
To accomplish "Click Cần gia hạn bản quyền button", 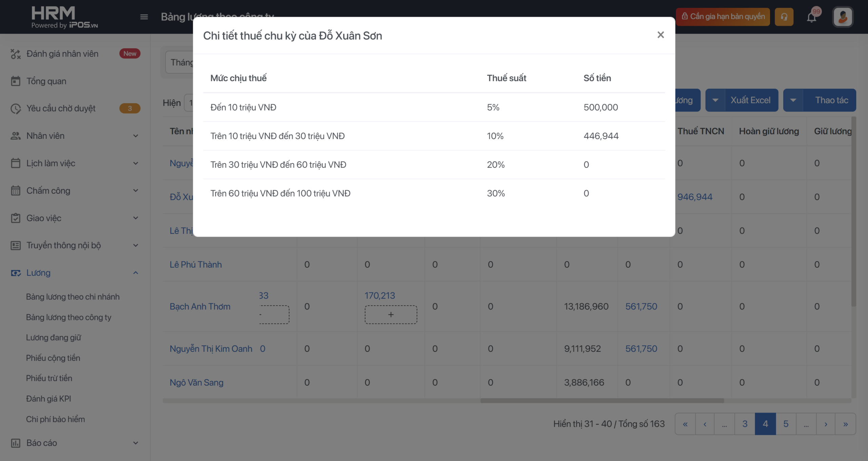I will pos(723,17).
